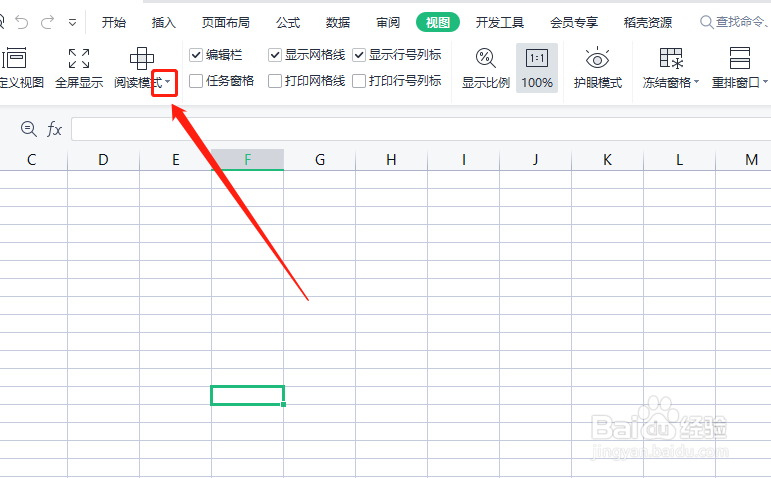Switch to the 公式 tab
This screenshot has height=478, width=771.
click(288, 23)
